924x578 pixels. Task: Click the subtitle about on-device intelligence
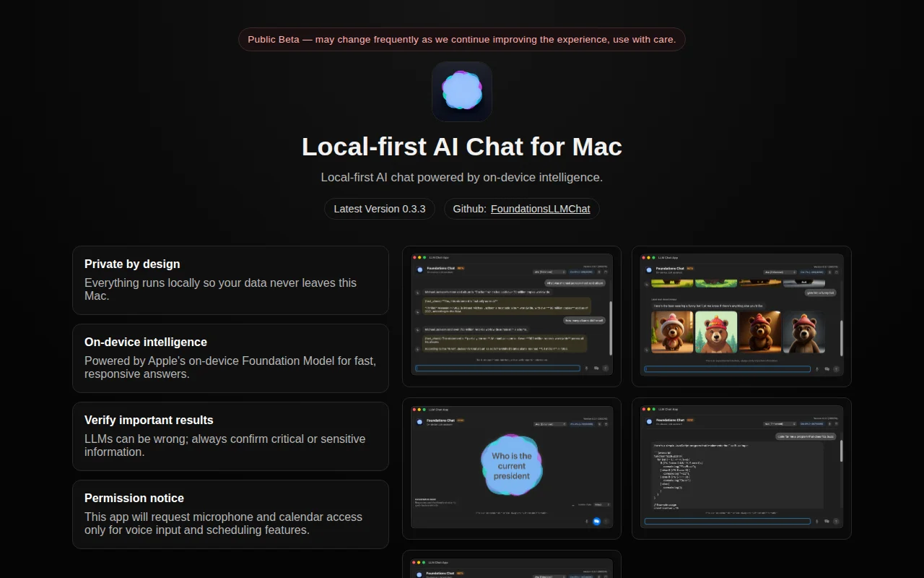[x=462, y=177]
